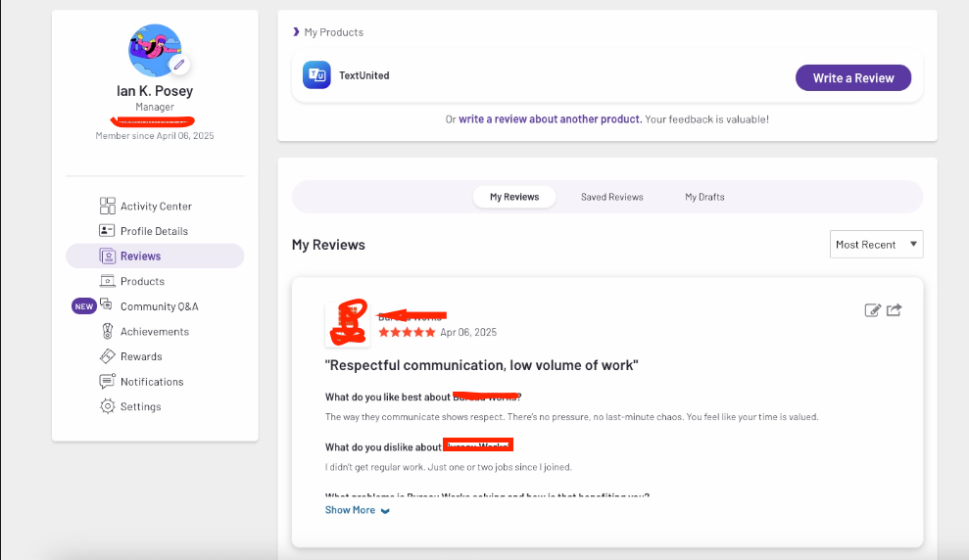Screen dimensions: 969x560
Task: Share the review using arrow icon
Action: tap(894, 310)
